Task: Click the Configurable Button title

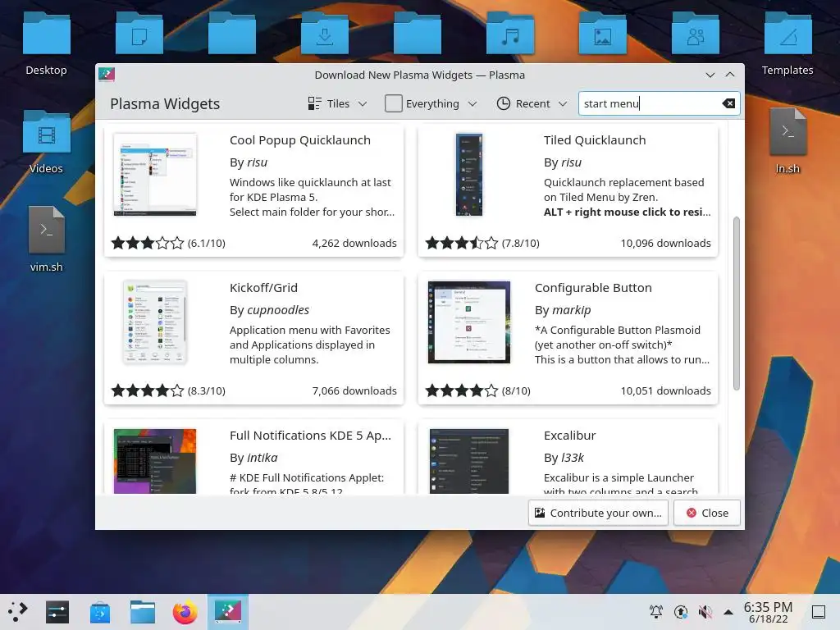Action: tap(593, 288)
